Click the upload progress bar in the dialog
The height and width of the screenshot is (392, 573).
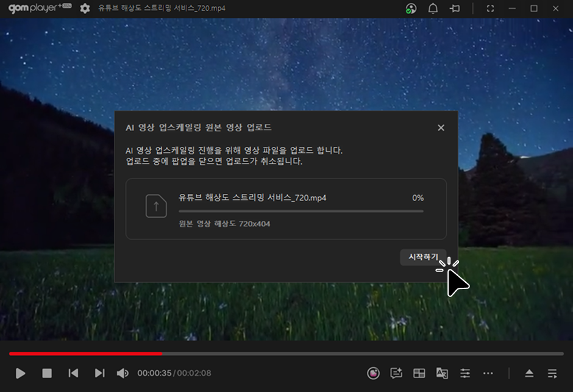[301, 212]
